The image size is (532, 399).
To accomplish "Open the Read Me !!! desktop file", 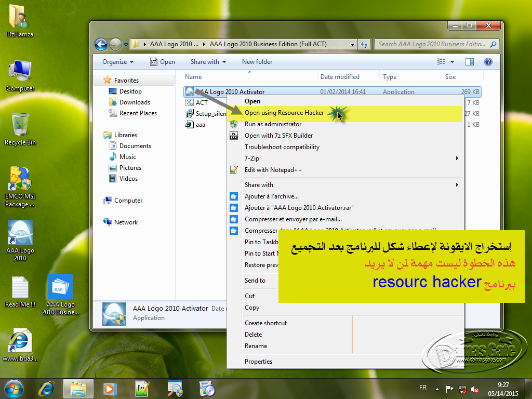I will tap(20, 292).
